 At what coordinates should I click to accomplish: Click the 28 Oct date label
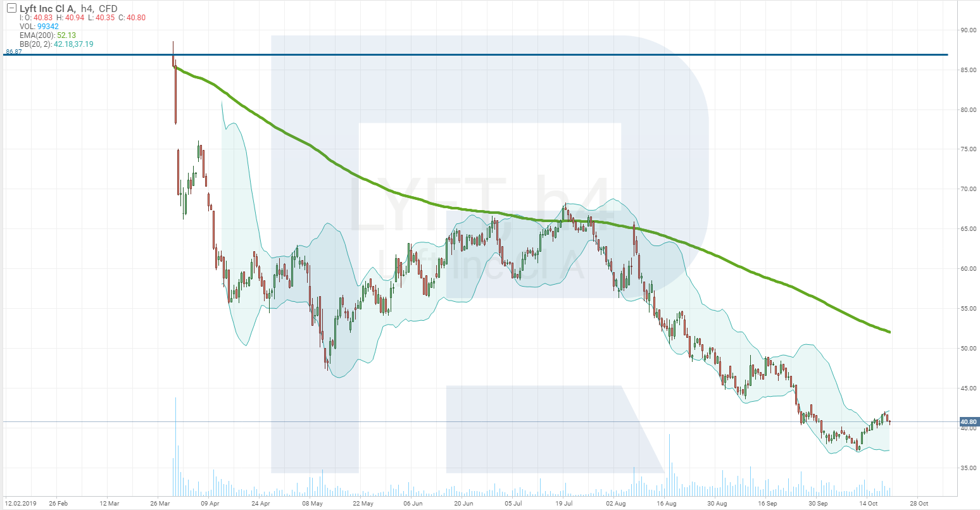919,504
